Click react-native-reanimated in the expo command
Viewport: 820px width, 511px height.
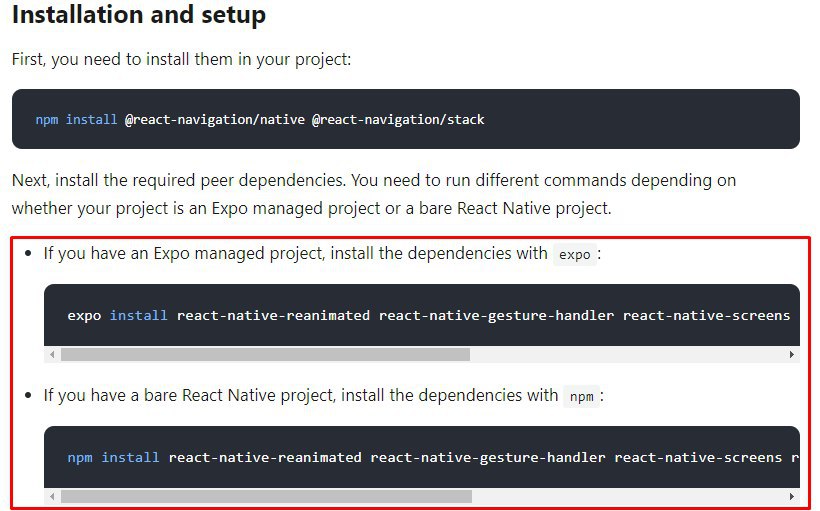274,315
